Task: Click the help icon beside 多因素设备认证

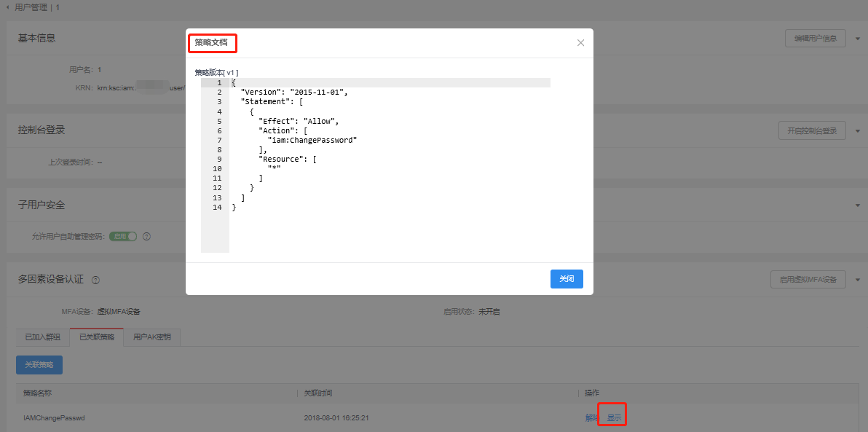Action: coord(96,280)
